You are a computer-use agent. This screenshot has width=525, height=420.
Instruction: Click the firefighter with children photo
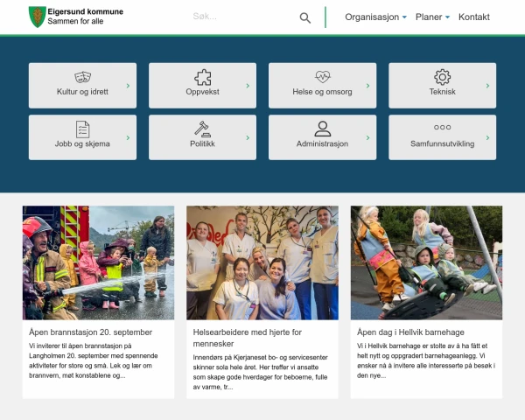click(x=98, y=262)
